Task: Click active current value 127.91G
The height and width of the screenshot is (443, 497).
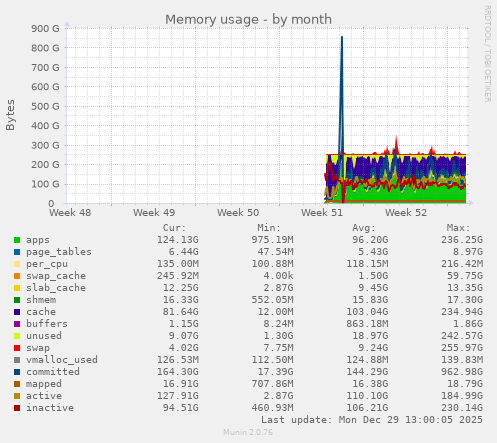Action: click(x=178, y=396)
